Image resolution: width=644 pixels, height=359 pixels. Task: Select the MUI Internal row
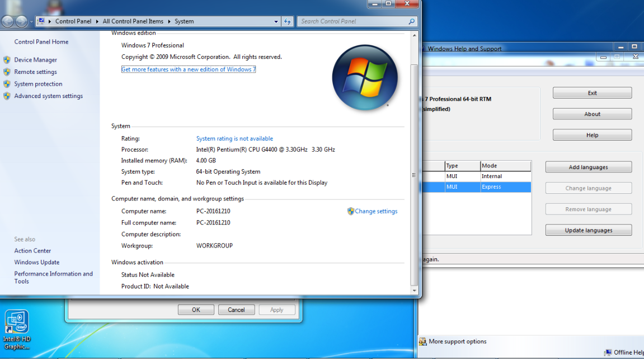tap(477, 176)
